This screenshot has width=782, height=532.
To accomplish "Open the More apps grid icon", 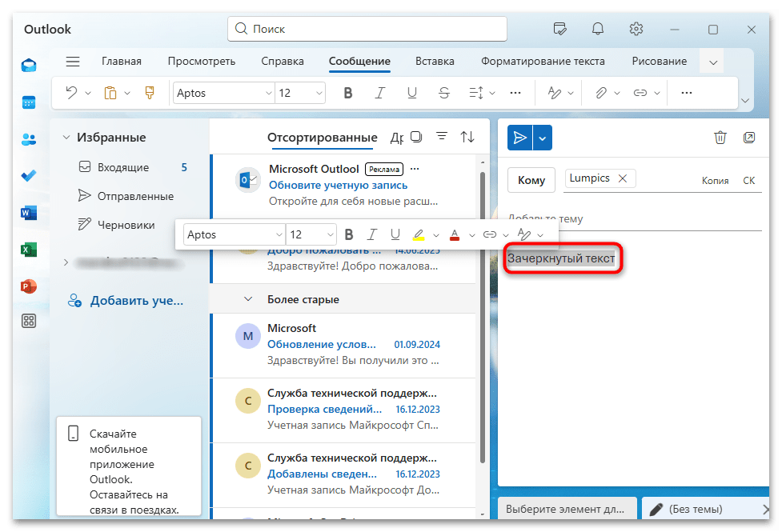I will point(29,321).
